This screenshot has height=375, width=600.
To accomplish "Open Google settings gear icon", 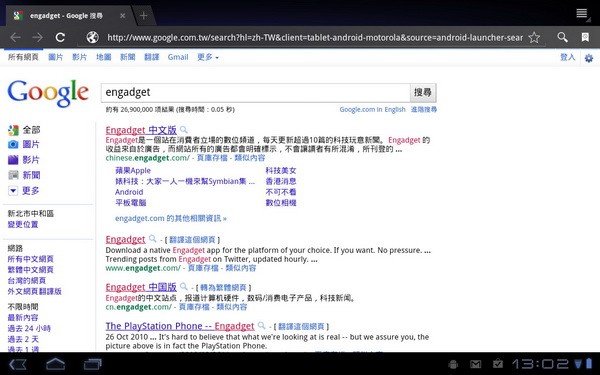I will point(589,58).
